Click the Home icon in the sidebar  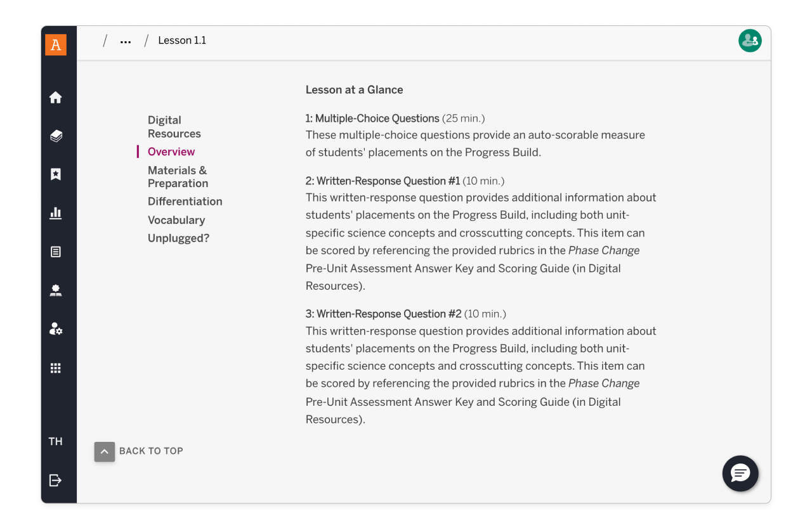(x=56, y=97)
